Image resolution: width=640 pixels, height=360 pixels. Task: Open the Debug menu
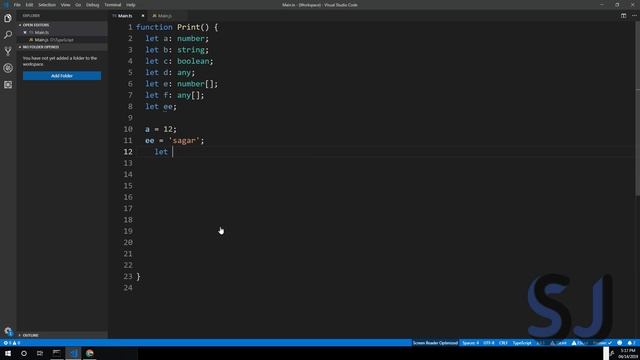tap(93, 5)
